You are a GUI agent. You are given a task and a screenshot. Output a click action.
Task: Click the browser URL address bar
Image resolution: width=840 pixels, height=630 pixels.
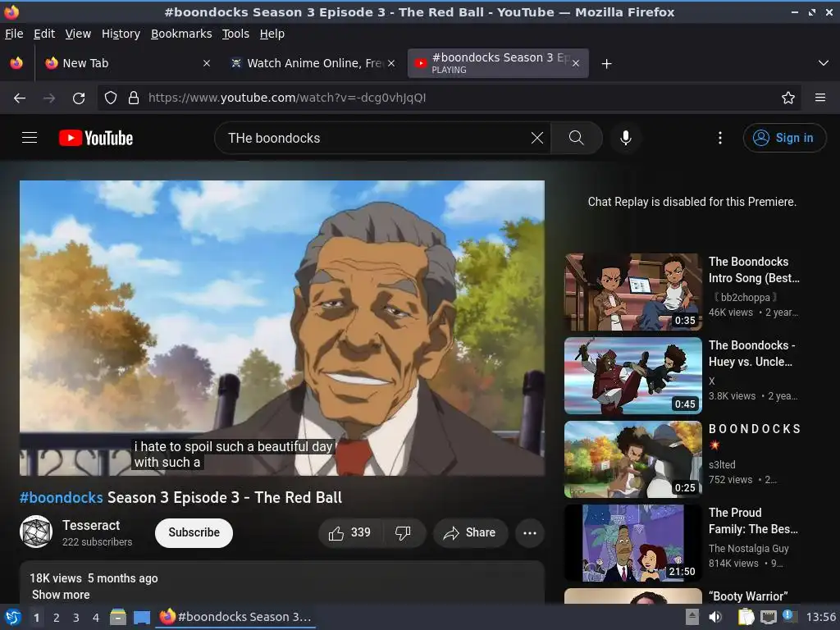point(449,98)
